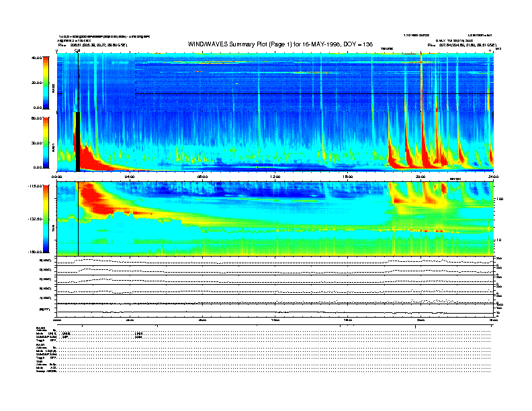Image resolution: width=532 pixels, height=411 pixels.
Task: Click the WIND/WAVES Summary Plot title text
Action: point(280,44)
